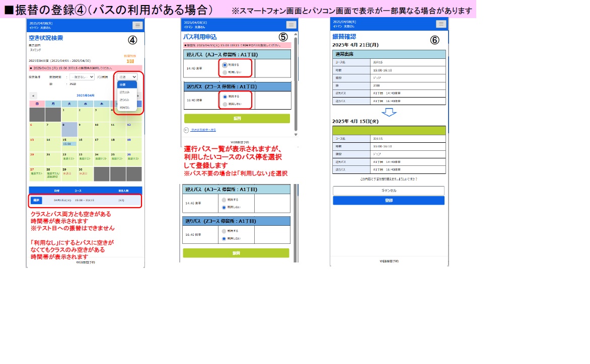The height and width of the screenshot is (364, 590).
Task: Open hamburger menu in screen ⑤ bus application
Action: coord(291,25)
